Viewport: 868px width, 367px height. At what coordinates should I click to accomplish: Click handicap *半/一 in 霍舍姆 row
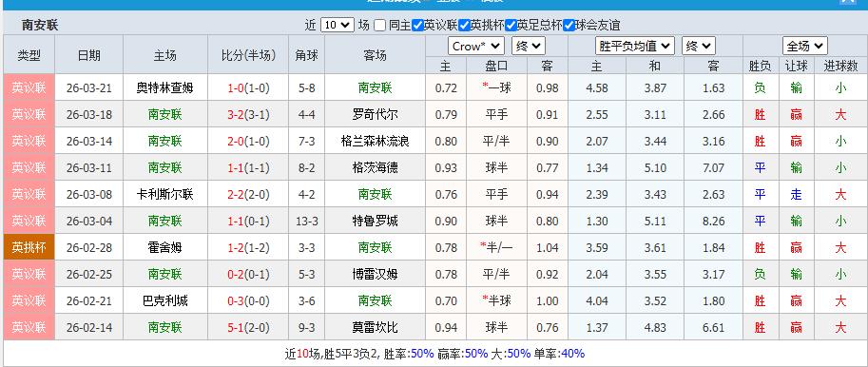click(496, 247)
